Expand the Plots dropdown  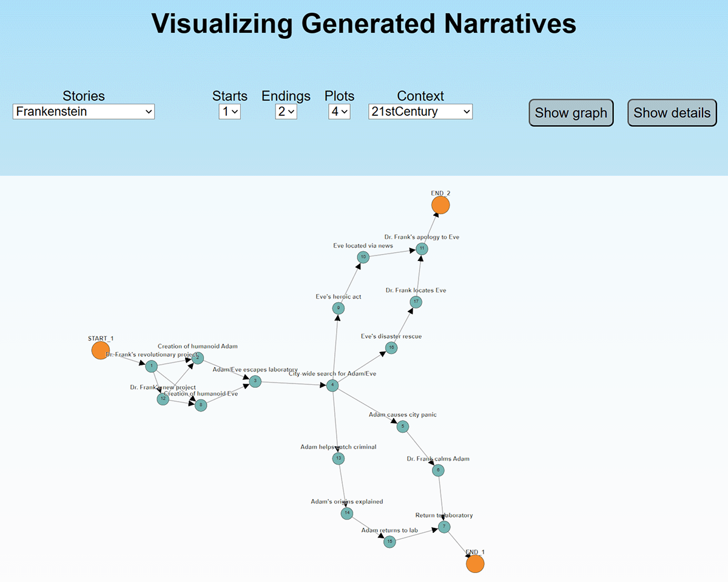[x=339, y=112]
